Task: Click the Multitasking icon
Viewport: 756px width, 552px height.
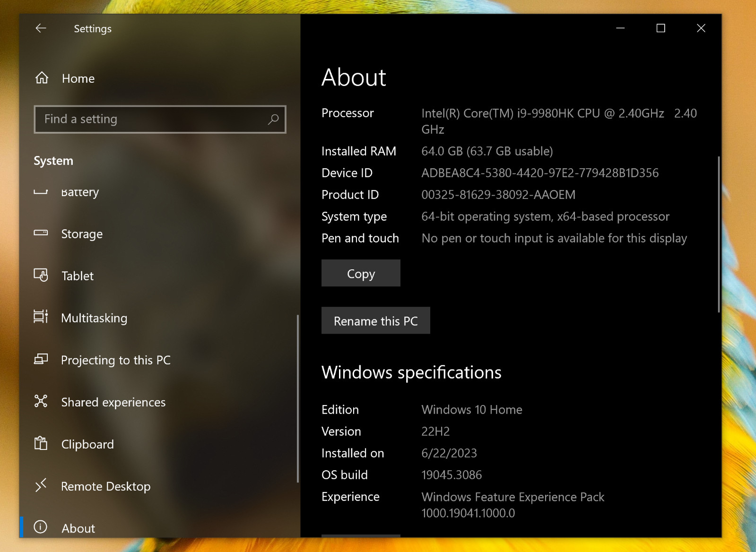Action: point(41,317)
